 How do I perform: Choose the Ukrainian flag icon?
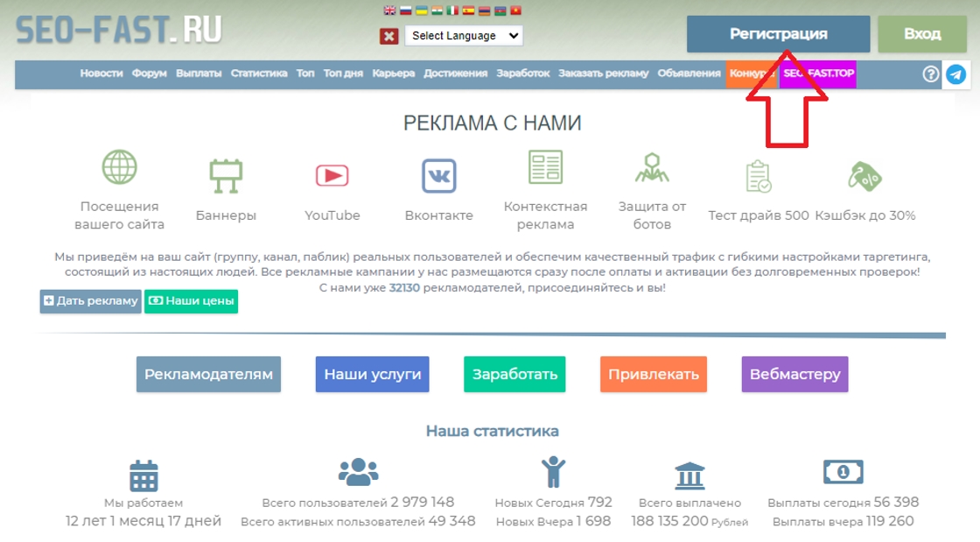pyautogui.click(x=422, y=11)
